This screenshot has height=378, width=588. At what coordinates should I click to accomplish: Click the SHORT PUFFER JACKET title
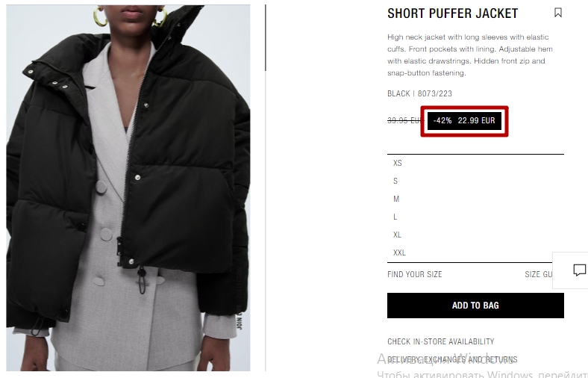tap(453, 13)
